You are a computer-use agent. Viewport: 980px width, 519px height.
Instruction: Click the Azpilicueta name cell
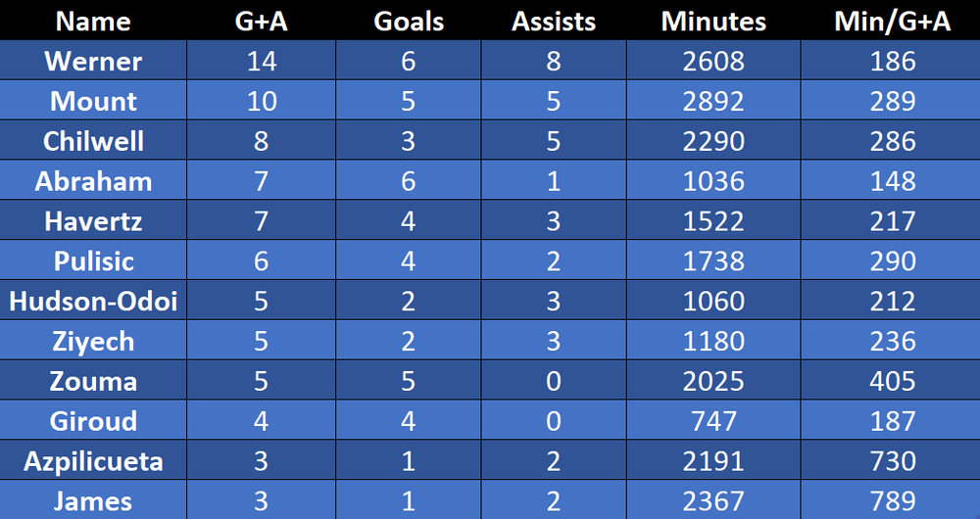click(93, 460)
